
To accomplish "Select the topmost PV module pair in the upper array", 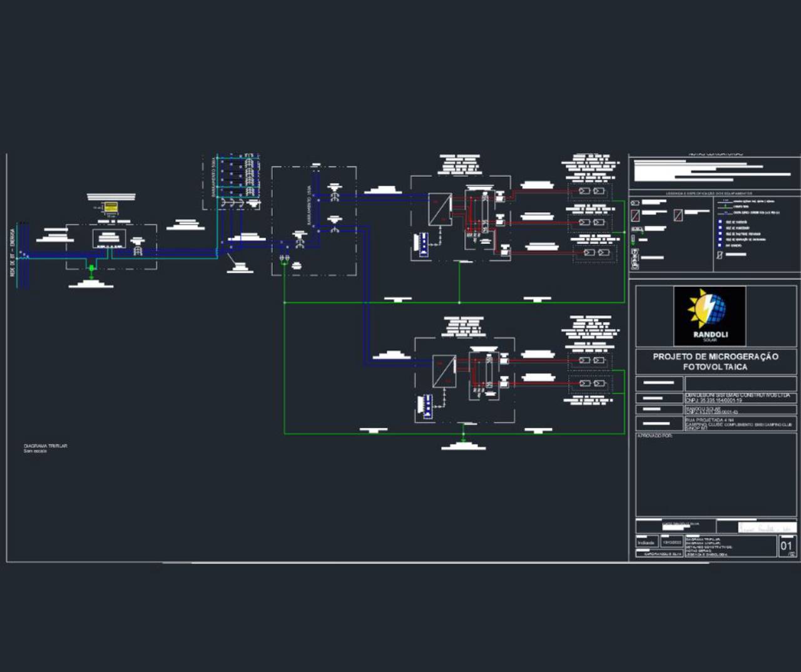I will [591, 191].
